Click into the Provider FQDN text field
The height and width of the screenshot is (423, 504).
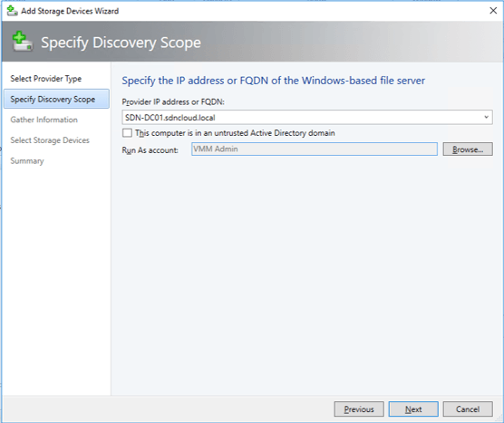(302, 117)
